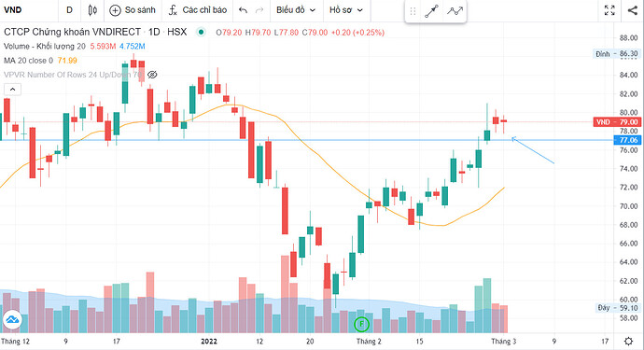Toggle fullscreen chart mode
This screenshot has height=350, width=644.
coord(609,10)
